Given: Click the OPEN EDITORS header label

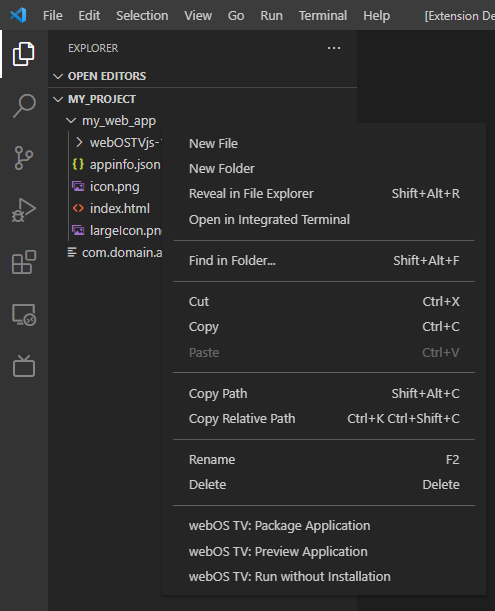Looking at the screenshot, I should pyautogui.click(x=107, y=76).
